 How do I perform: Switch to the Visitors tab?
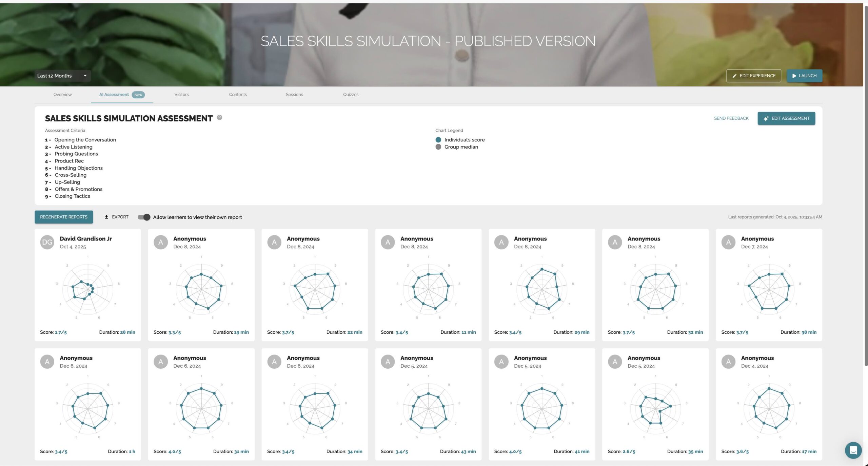click(x=181, y=95)
